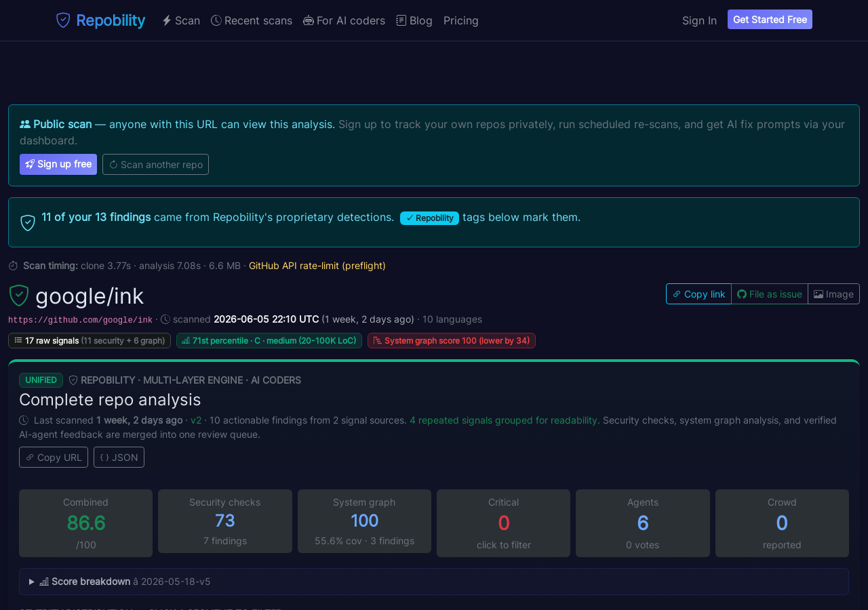
Task: Open the For AI coders page
Action: tap(344, 20)
